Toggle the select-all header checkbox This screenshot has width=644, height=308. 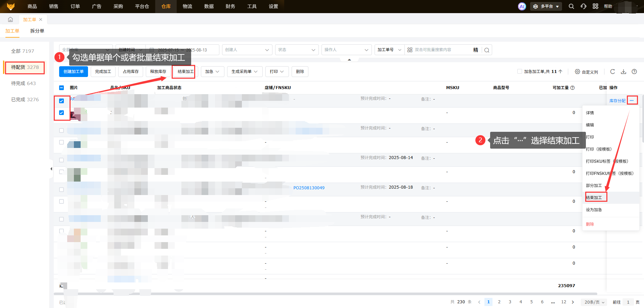coord(61,88)
